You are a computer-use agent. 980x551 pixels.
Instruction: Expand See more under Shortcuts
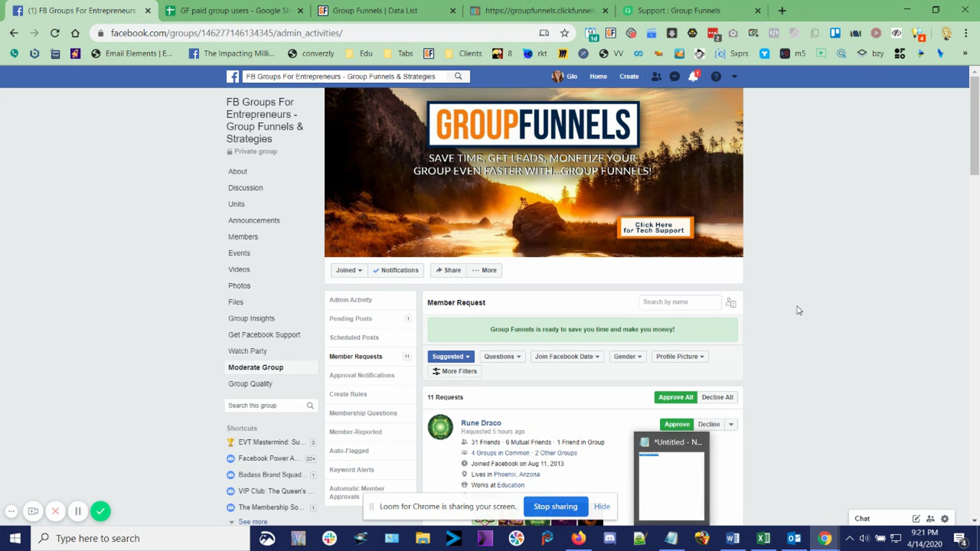(253, 522)
